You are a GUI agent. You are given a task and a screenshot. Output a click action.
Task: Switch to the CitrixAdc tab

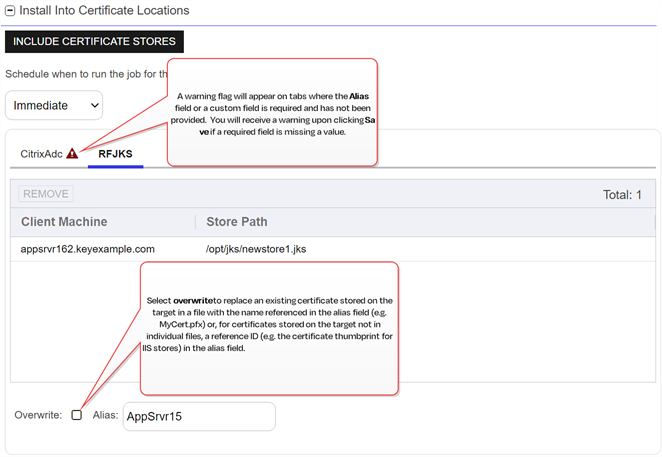pyautogui.click(x=41, y=154)
